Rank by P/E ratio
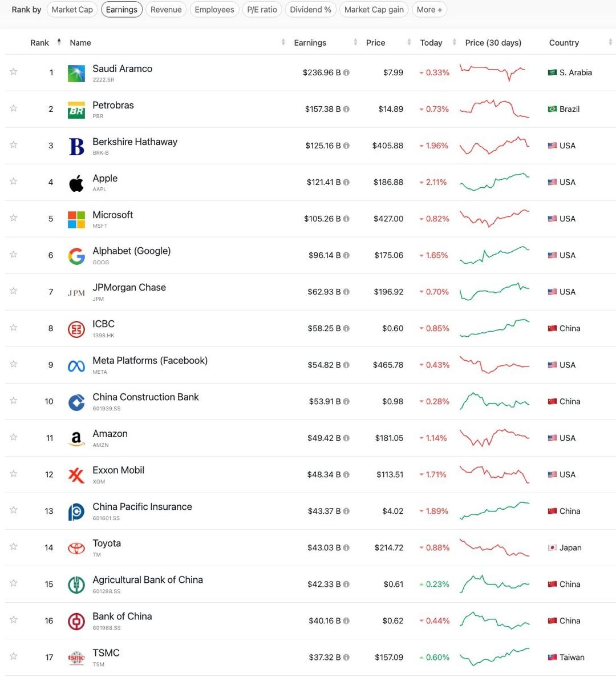This screenshot has height=677, width=616. coord(262,10)
